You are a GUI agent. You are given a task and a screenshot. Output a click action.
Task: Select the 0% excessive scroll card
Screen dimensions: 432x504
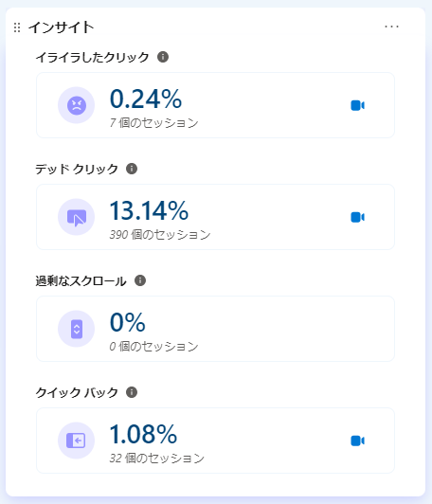click(215, 329)
